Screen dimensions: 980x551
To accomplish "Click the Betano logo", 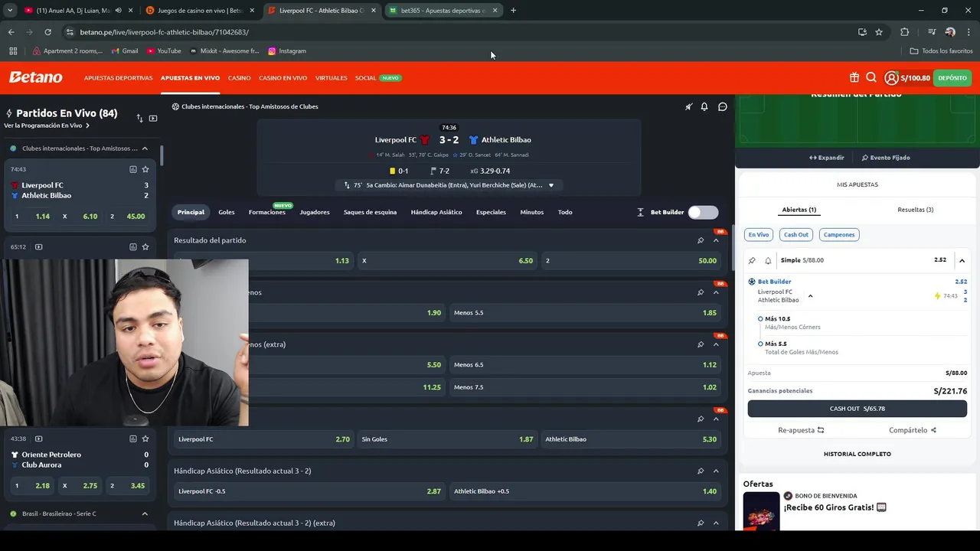I will [35, 77].
